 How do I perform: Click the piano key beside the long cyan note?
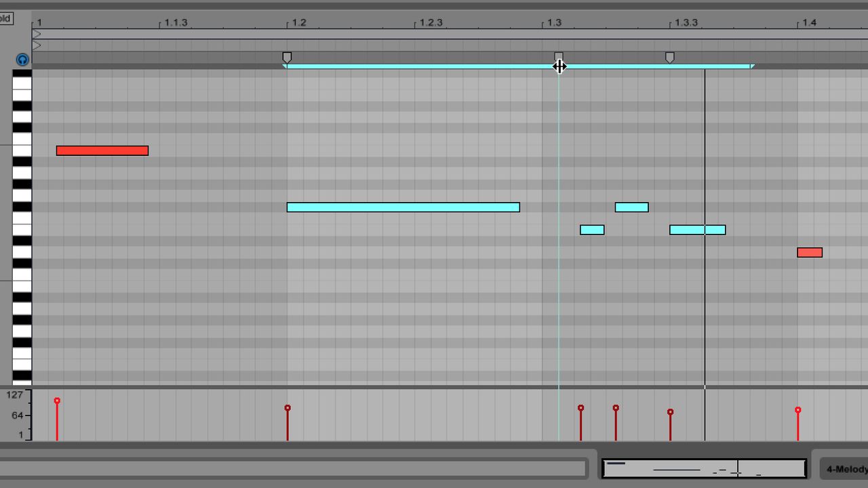(x=22, y=207)
